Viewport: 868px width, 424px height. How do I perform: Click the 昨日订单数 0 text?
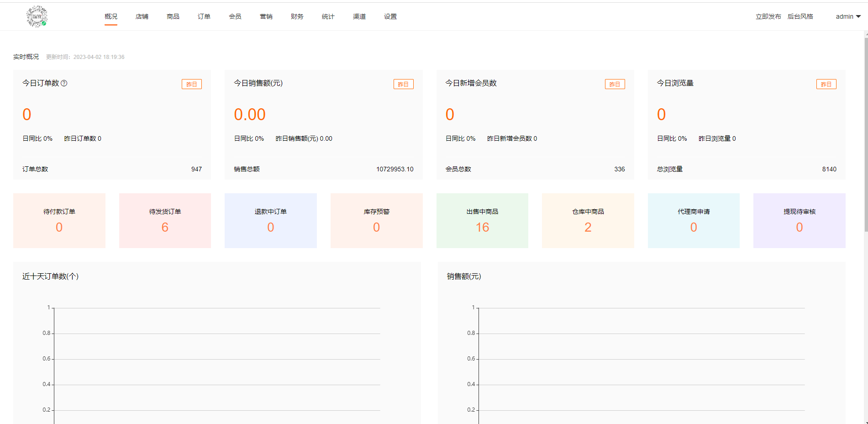(x=83, y=138)
